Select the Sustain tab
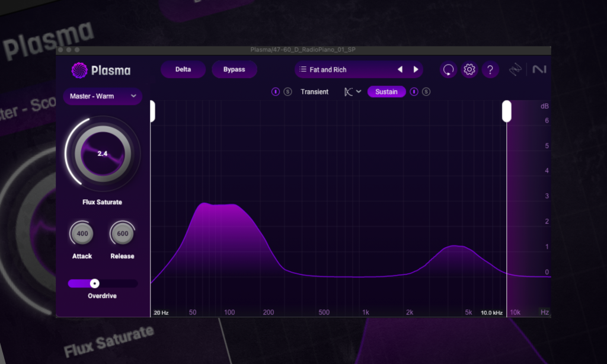This screenshot has width=607, height=364. [386, 92]
